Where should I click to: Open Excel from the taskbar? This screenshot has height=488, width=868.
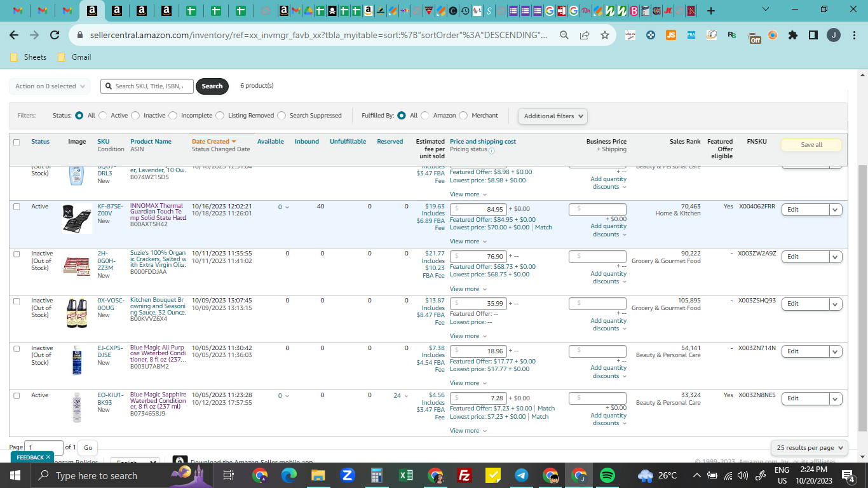405,475
